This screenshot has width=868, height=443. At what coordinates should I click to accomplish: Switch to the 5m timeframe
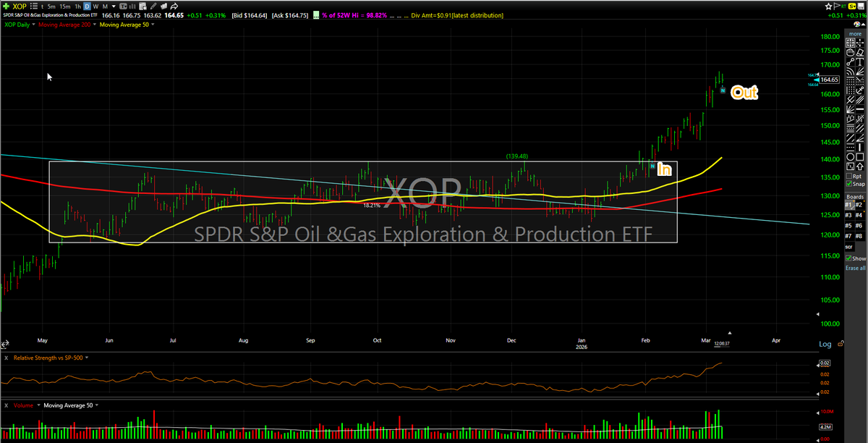click(x=51, y=7)
